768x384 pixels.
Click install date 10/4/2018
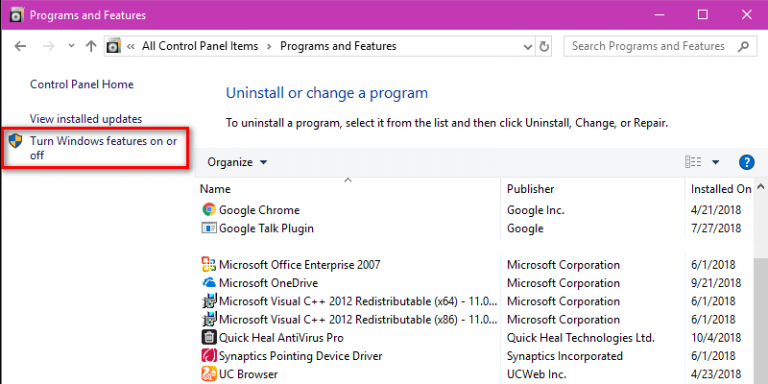pyautogui.click(x=716, y=337)
